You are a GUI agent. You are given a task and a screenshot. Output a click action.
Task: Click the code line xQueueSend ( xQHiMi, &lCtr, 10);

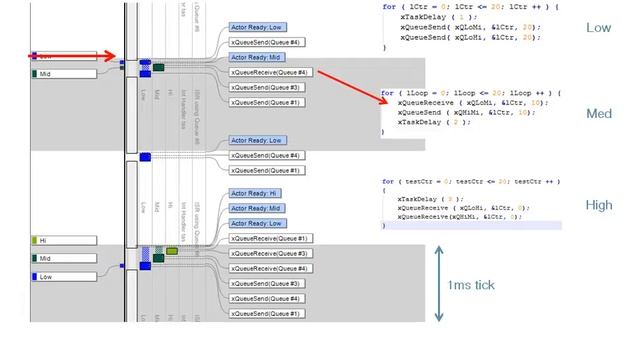coord(467,113)
